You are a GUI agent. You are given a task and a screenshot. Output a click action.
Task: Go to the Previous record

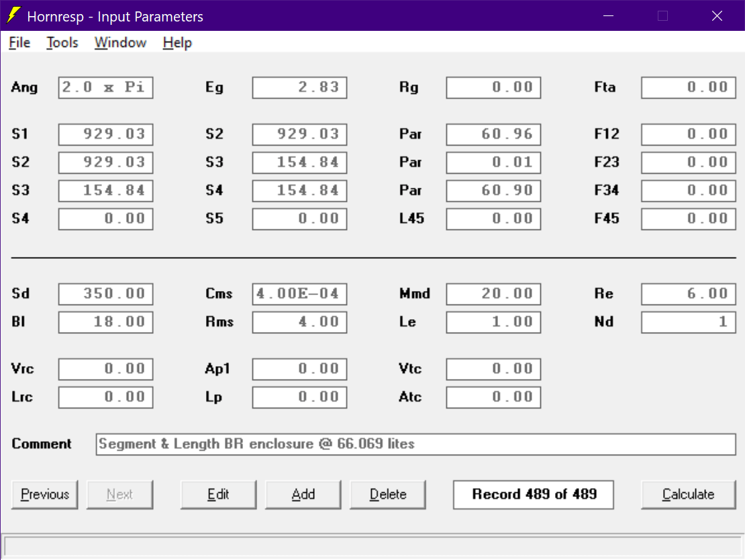coord(45,494)
